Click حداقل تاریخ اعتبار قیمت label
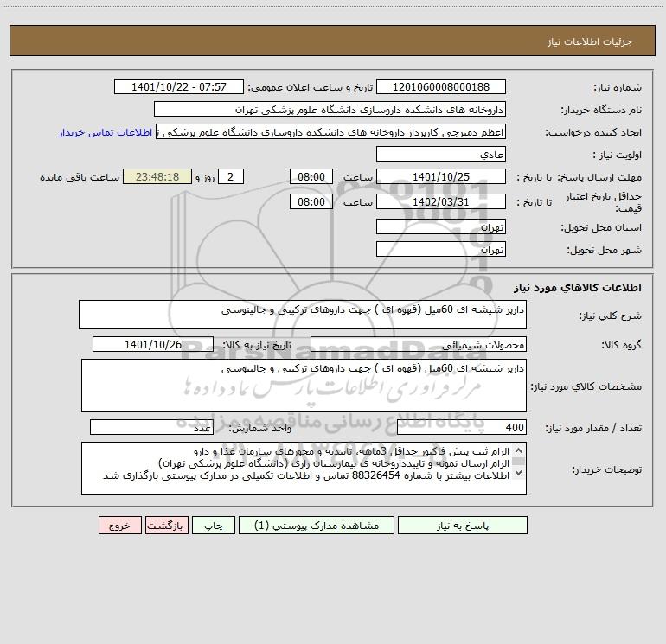The height and width of the screenshot is (644, 666). point(604,202)
